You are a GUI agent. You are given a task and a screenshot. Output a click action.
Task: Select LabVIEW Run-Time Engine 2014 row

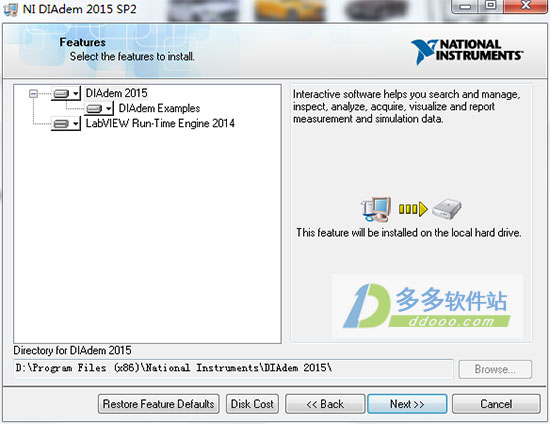(x=160, y=123)
